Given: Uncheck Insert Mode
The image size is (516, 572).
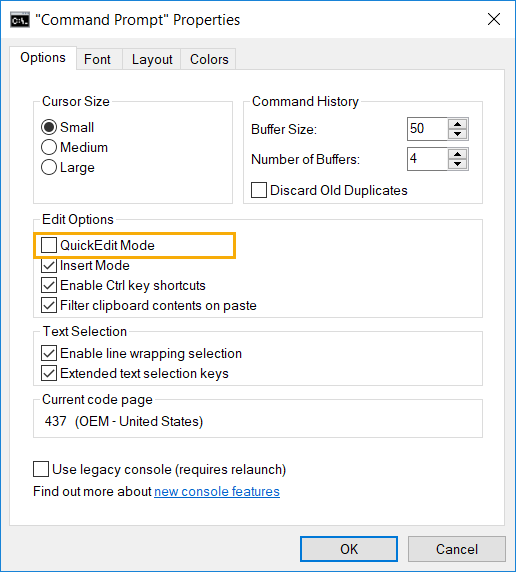Looking at the screenshot, I should tap(49, 265).
